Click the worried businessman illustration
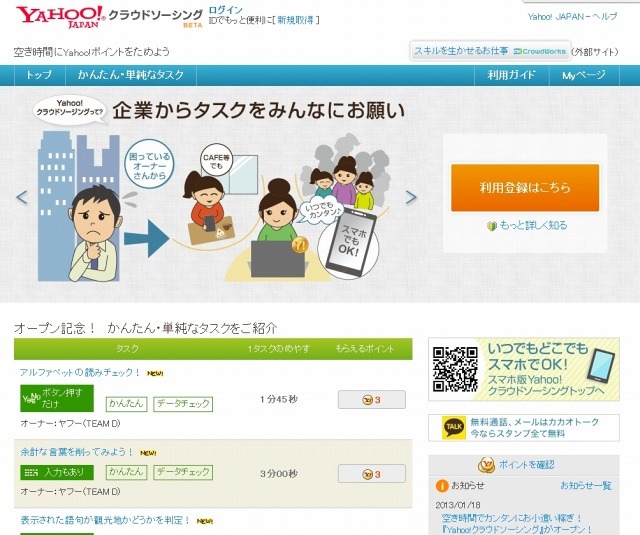 pyautogui.click(x=95, y=233)
